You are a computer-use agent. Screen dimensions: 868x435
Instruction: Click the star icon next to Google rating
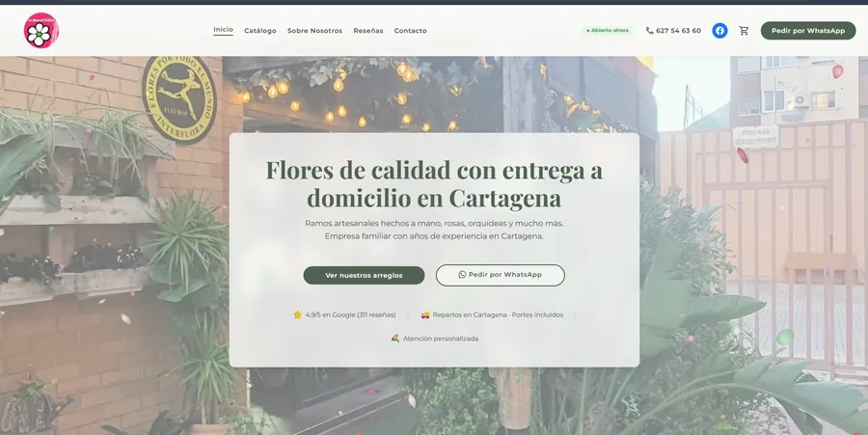297,314
